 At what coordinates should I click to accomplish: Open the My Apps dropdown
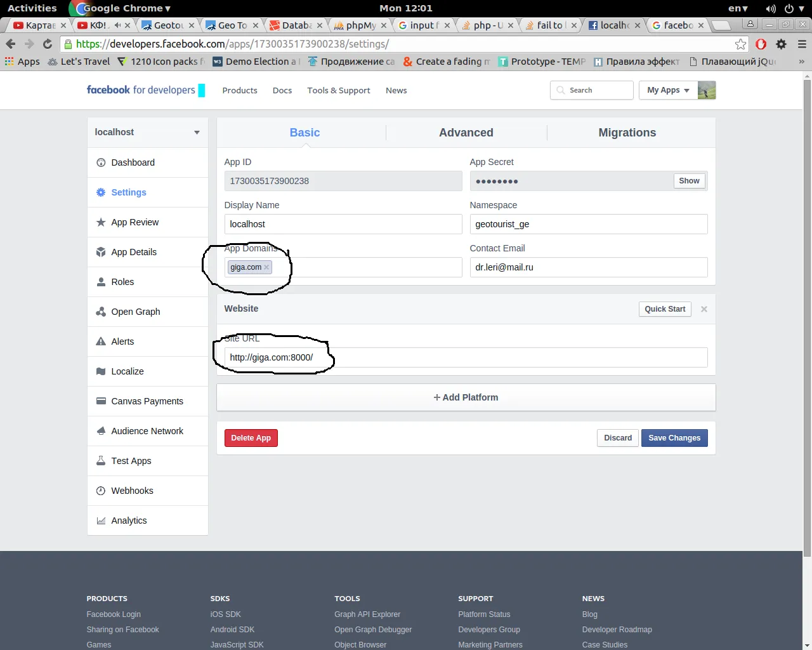tap(669, 90)
